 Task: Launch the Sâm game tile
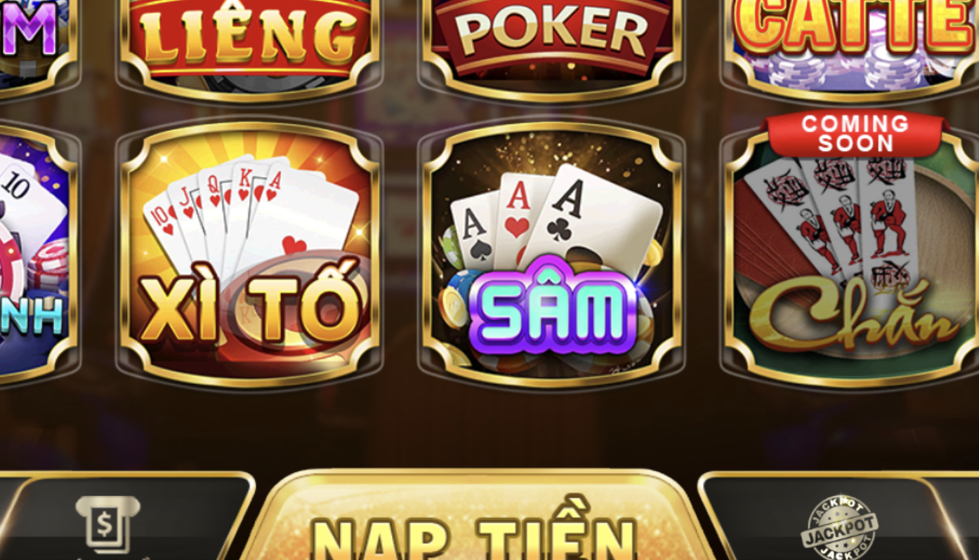click(x=551, y=253)
